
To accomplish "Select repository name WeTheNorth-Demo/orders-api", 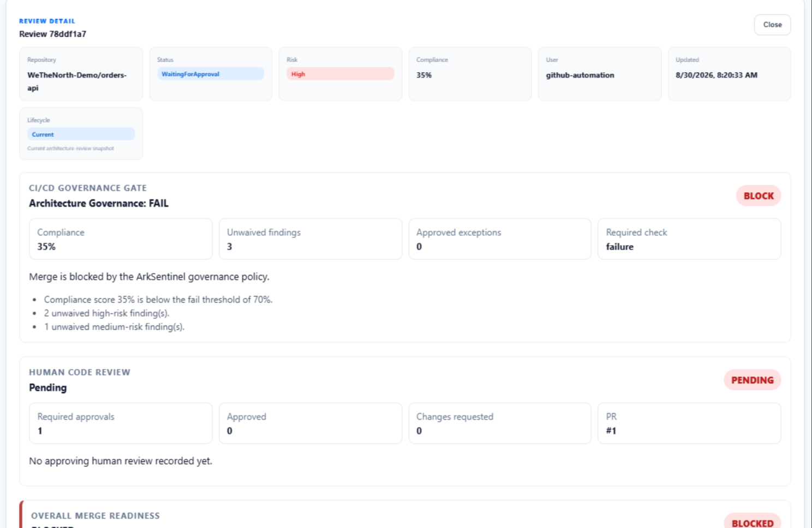I will (77, 81).
